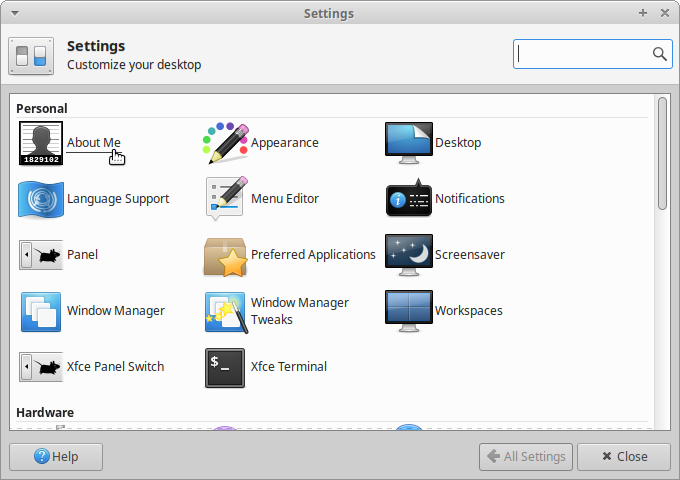This screenshot has width=680, height=480.
Task: Open the Screensaver moon icon
Action: tap(409, 255)
